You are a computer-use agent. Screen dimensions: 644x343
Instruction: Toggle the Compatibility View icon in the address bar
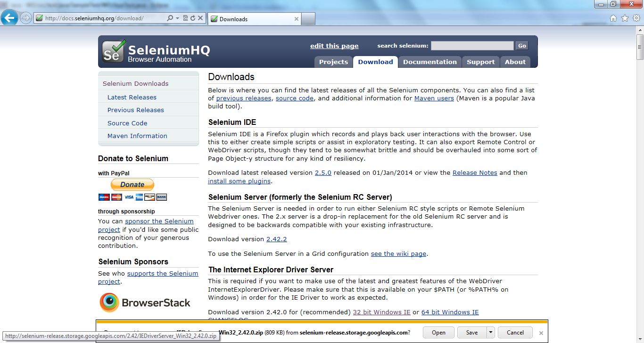tap(185, 18)
